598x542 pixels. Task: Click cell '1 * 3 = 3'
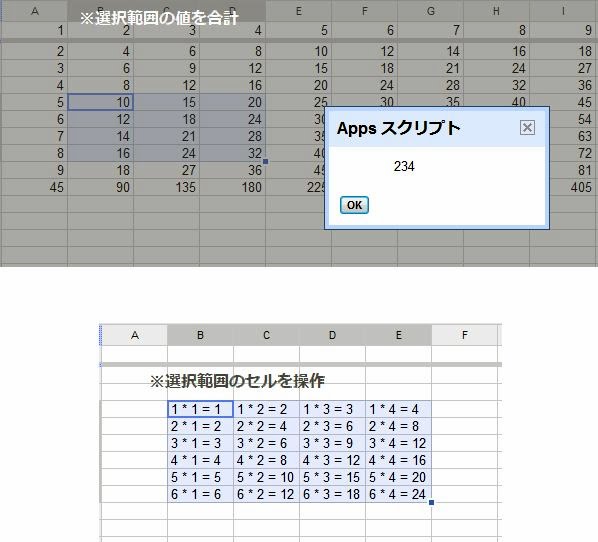click(332, 409)
